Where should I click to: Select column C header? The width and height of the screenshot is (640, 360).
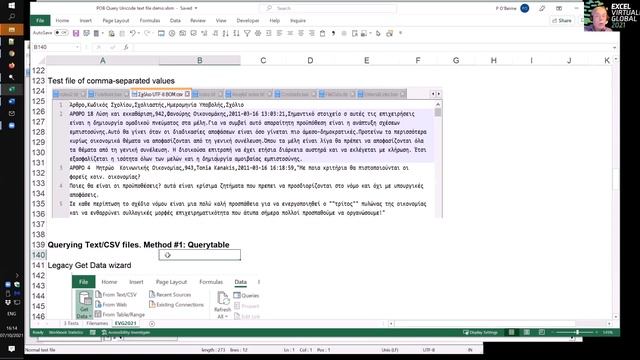tap(263, 60)
